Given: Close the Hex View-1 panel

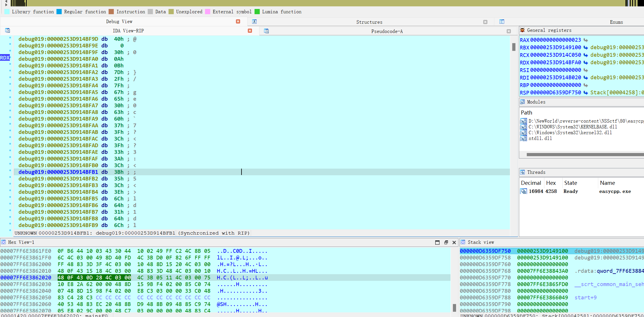Looking at the screenshot, I should tap(454, 242).
